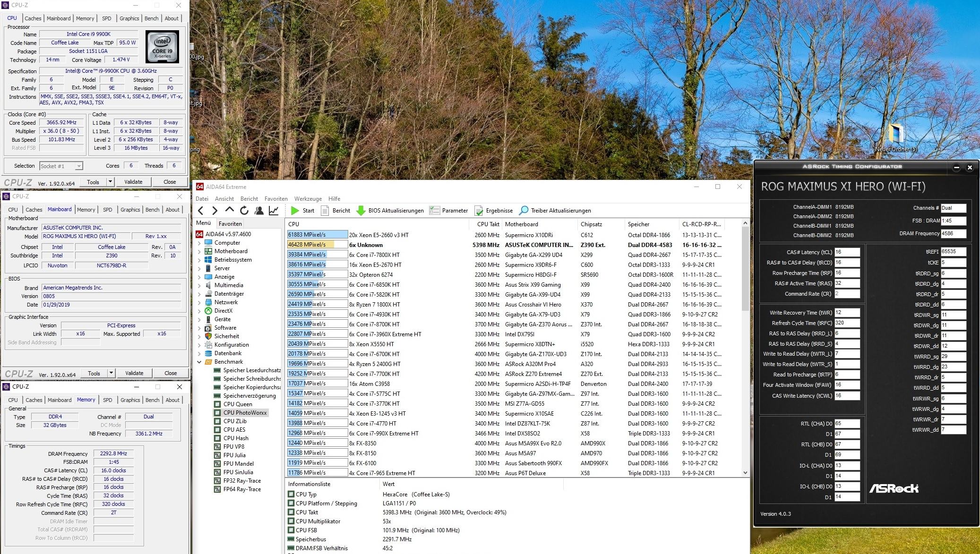This screenshot has width=980, height=554.
Task: Select Computer in AIDA64 tree
Action: [227, 243]
